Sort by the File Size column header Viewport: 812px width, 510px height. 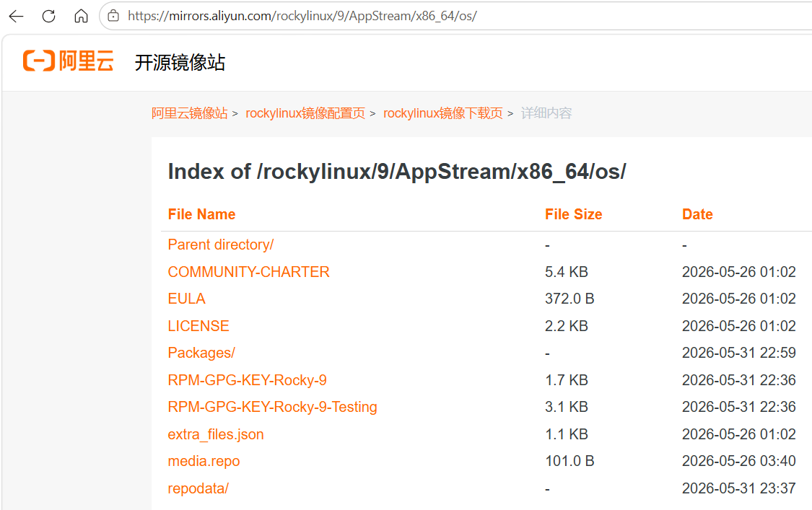click(x=573, y=214)
